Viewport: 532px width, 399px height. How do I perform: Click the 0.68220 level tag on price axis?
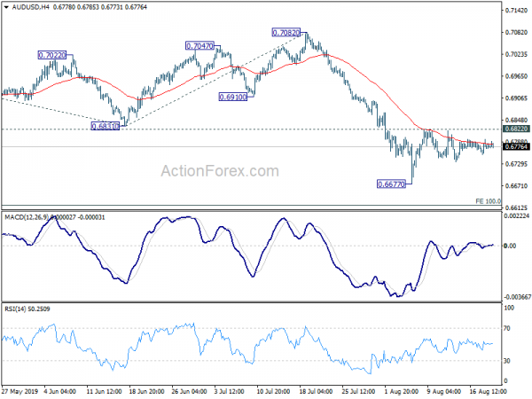516,129
